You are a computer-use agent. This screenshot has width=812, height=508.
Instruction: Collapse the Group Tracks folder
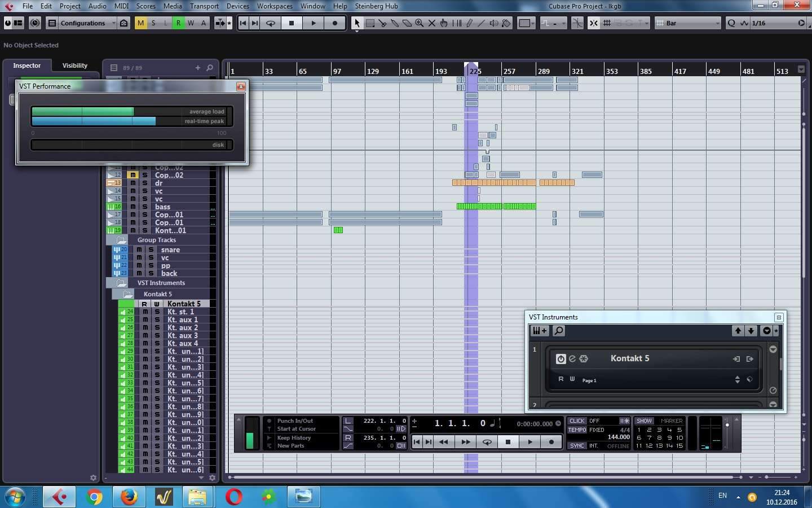tap(121, 240)
